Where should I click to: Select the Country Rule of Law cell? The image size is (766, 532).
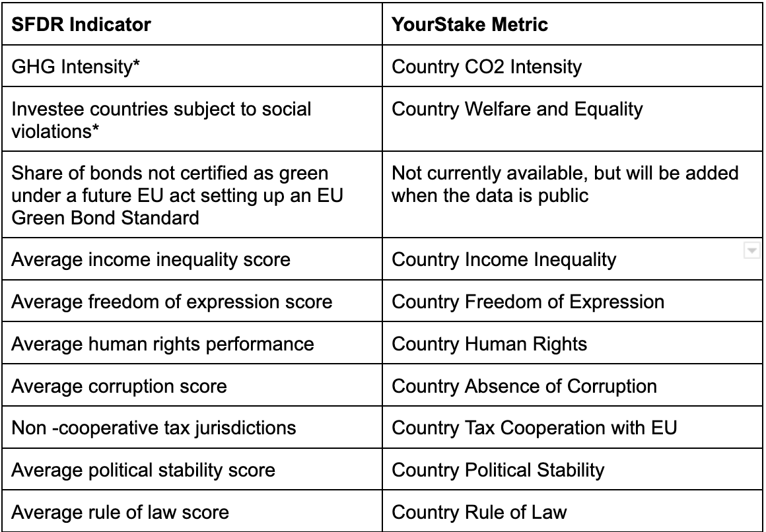(572, 511)
